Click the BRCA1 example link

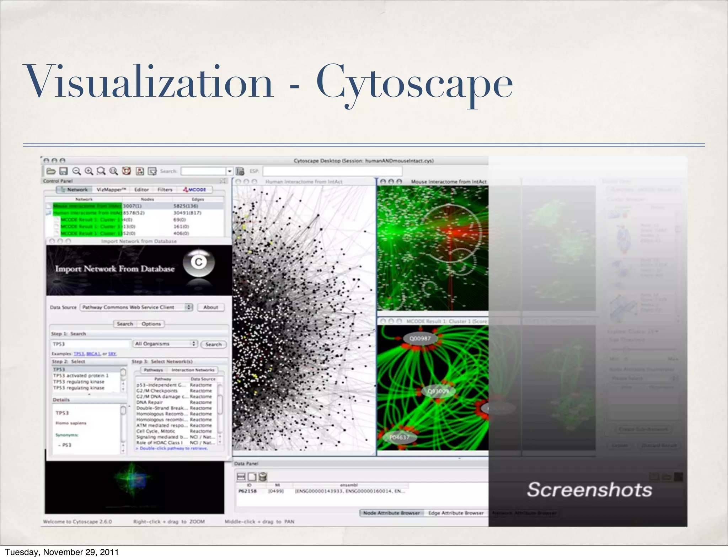(x=93, y=354)
